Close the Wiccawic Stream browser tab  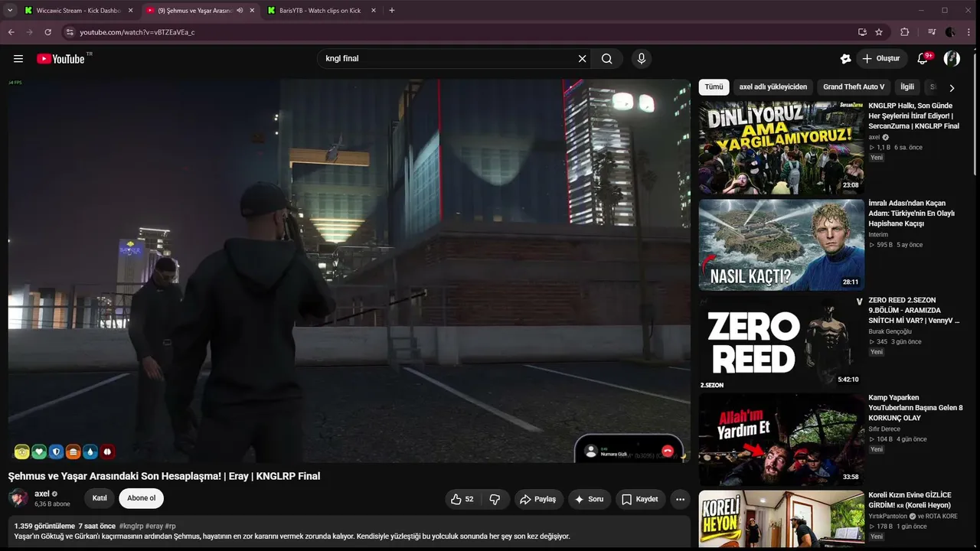click(130, 11)
